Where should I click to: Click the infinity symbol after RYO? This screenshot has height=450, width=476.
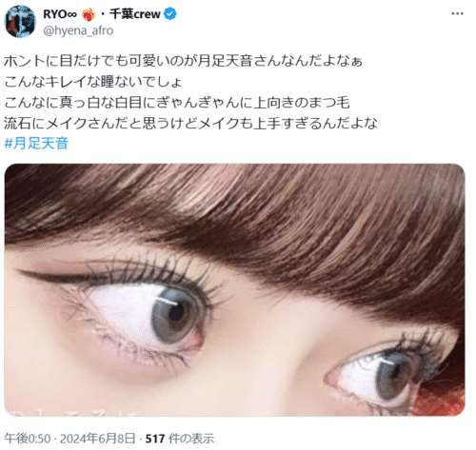(72, 14)
